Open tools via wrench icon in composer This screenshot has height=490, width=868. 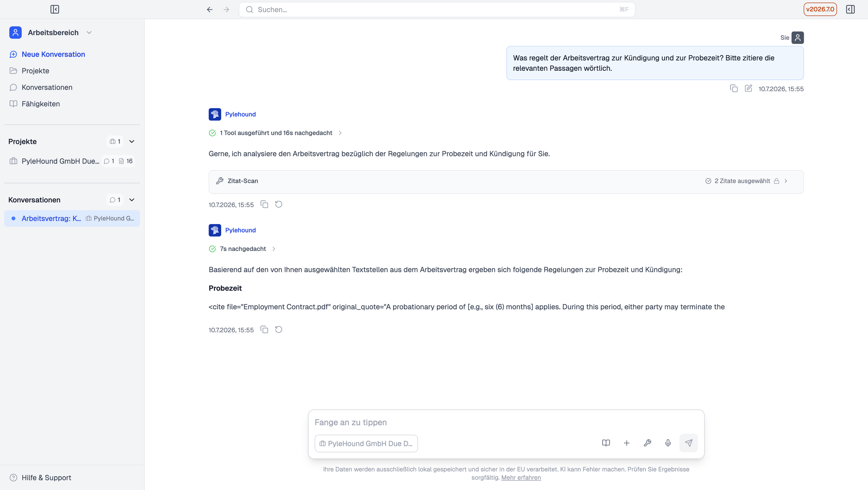pos(647,443)
